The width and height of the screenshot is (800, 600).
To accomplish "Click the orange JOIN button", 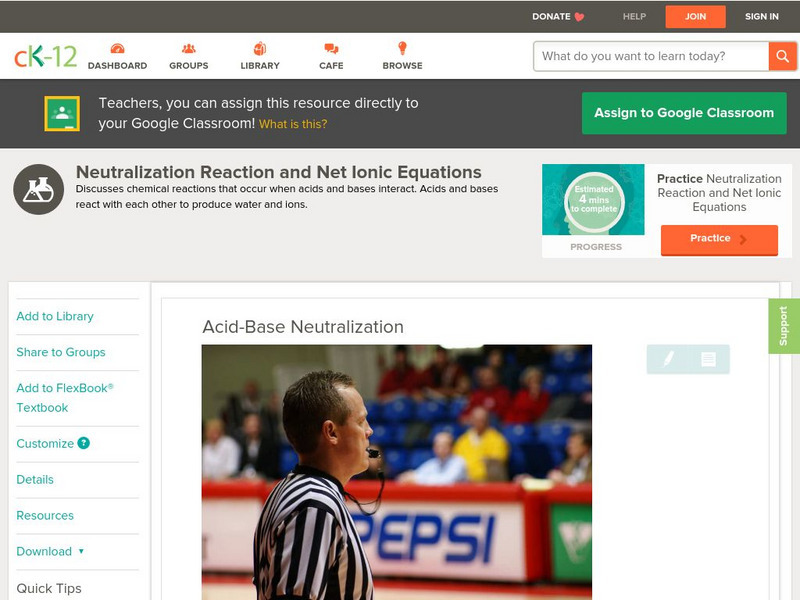I will tap(695, 17).
